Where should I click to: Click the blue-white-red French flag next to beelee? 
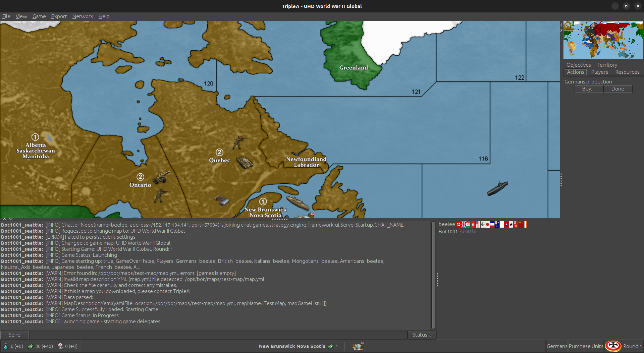[x=492, y=224]
